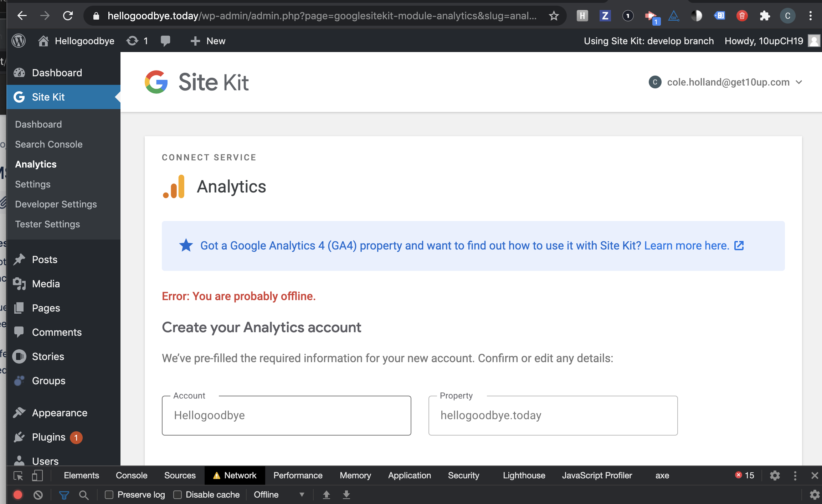Open the axe tab
Screen dimensions: 822x504
[x=662, y=475]
